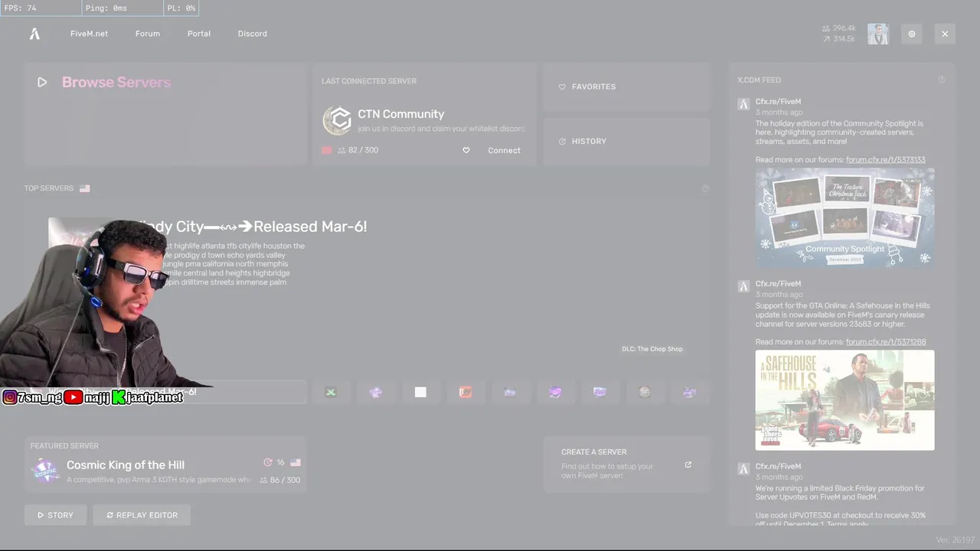This screenshot has height=551, width=980.
Task: Click the Instagram icon in overlay
Action: [x=9, y=397]
